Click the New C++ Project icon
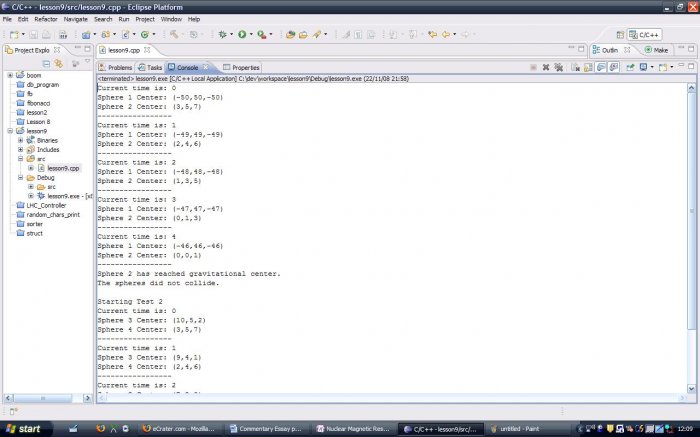This screenshot has height=437, width=700. click(86, 34)
